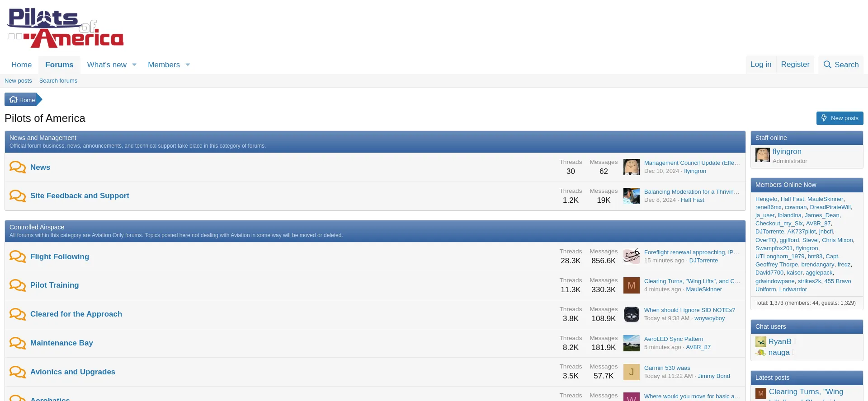The image size is (868, 401).
Task: Click flyingron avatar beside Management Council Update
Action: pos(632,167)
